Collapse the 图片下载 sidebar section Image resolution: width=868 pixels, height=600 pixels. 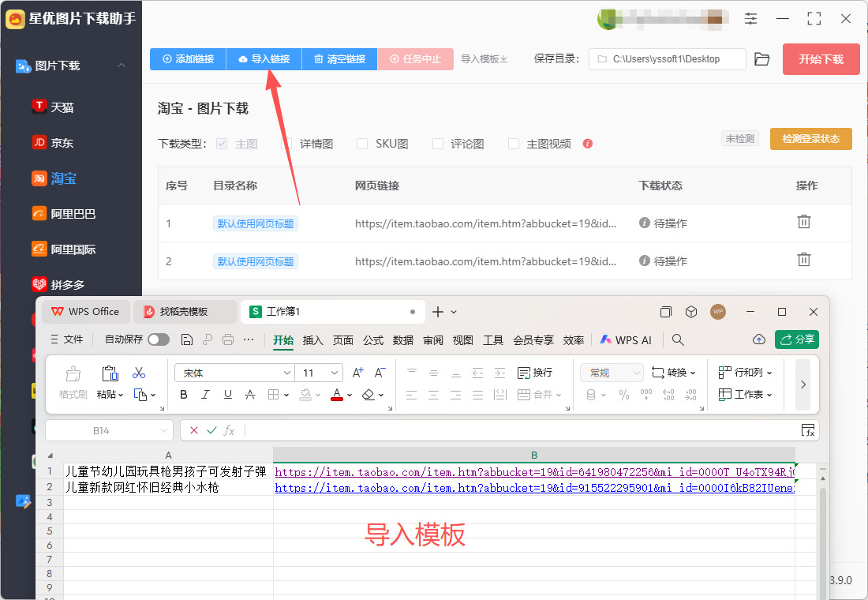tap(122, 66)
